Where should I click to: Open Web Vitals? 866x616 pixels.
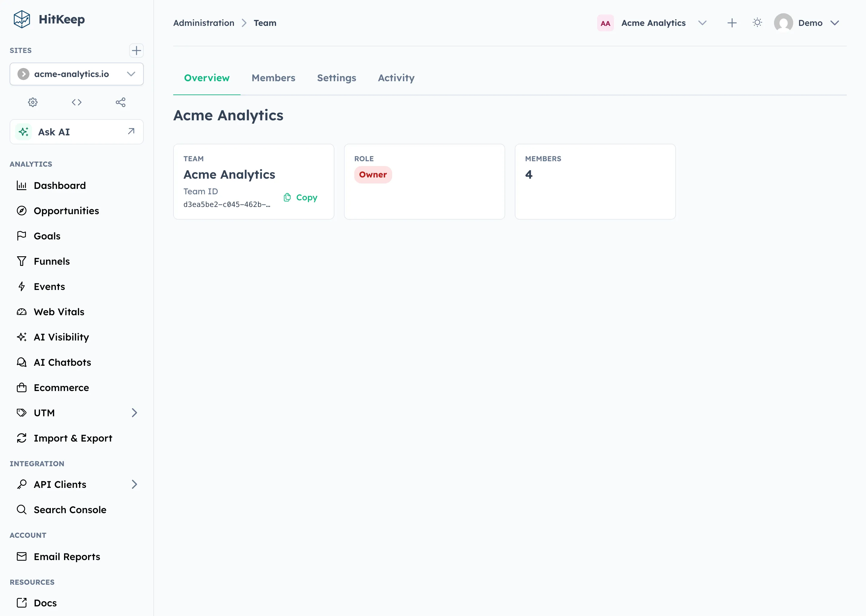77,312
